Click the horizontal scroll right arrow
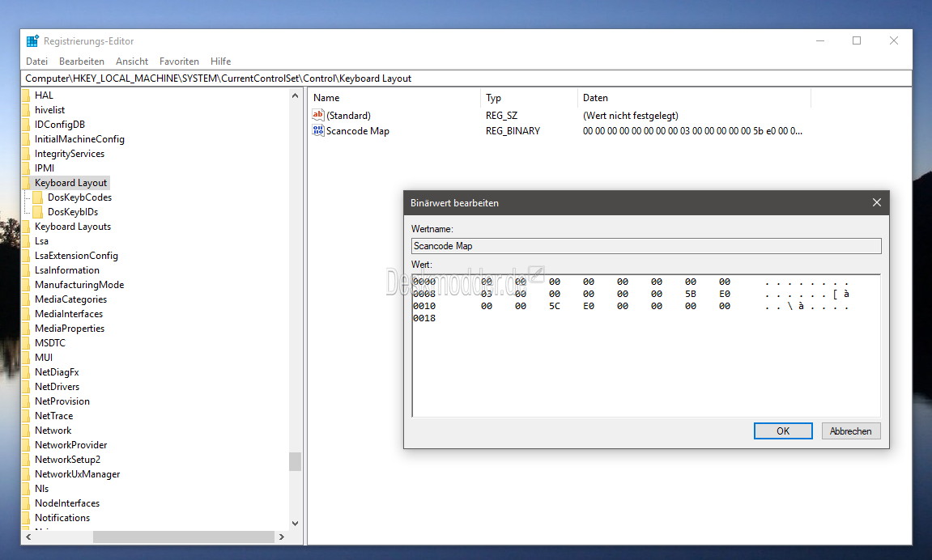 tap(282, 537)
